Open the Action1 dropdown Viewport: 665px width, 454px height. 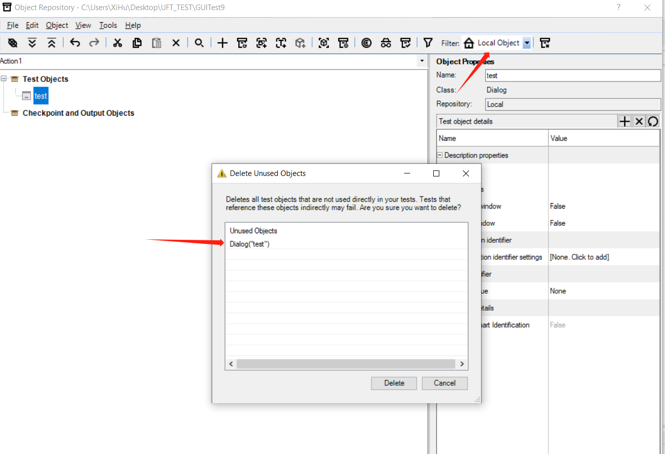422,61
